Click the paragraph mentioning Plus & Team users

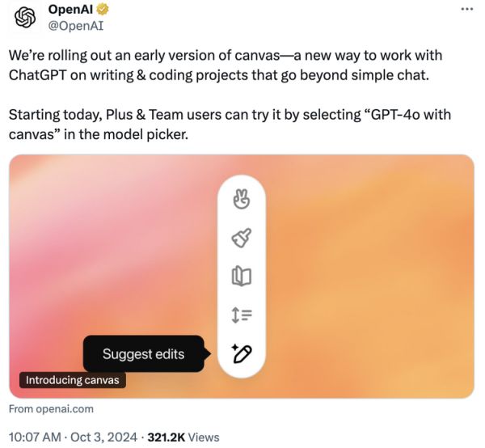(x=162, y=124)
